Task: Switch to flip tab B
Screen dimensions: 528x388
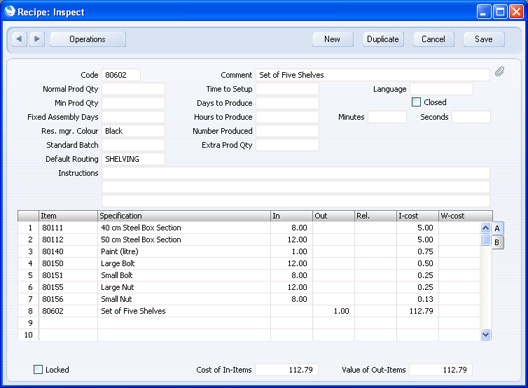Action: click(x=497, y=242)
